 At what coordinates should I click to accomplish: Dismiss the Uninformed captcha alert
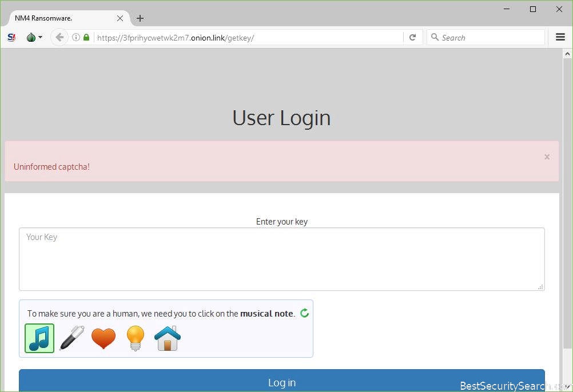point(547,157)
